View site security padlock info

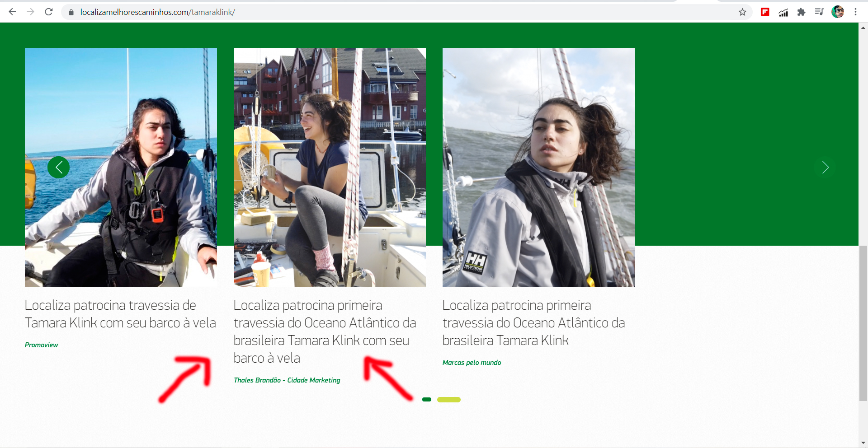point(71,12)
